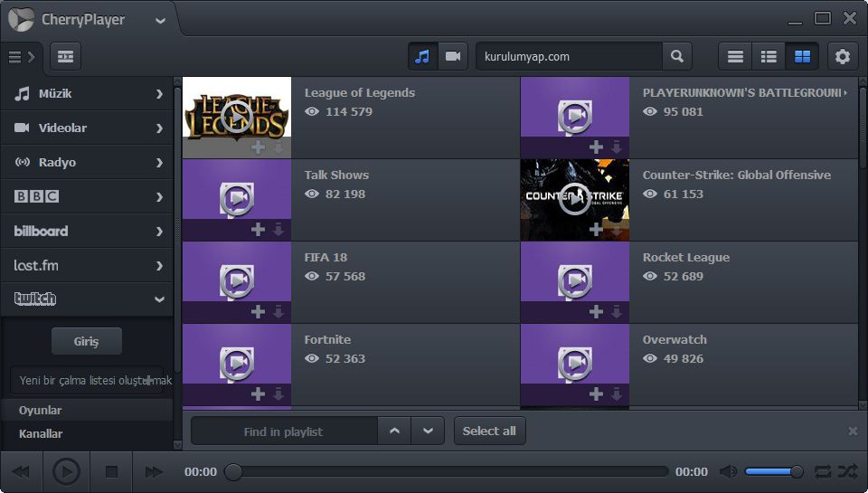868x493 pixels.
Task: Select the detailed list view
Action: pyautogui.click(x=769, y=56)
